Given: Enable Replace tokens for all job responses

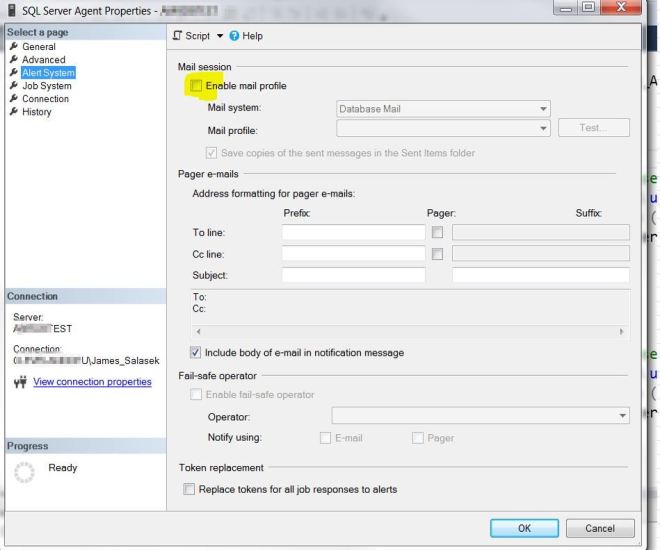Looking at the screenshot, I should point(189,489).
